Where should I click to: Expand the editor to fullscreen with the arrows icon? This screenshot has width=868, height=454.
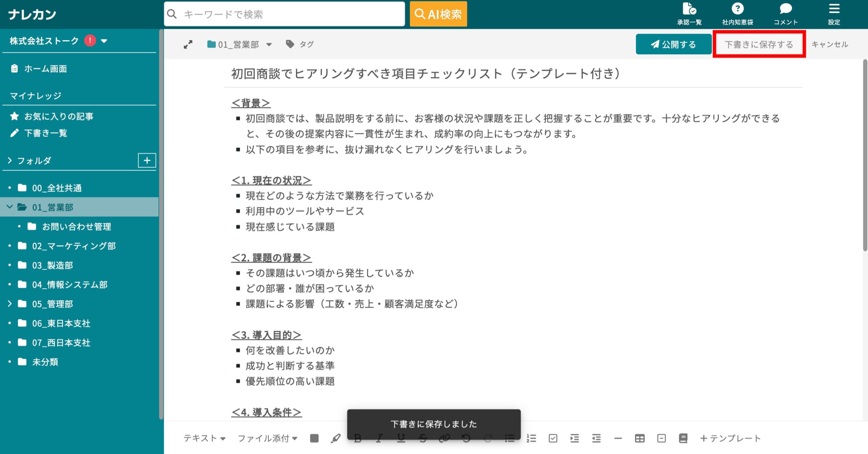(188, 44)
